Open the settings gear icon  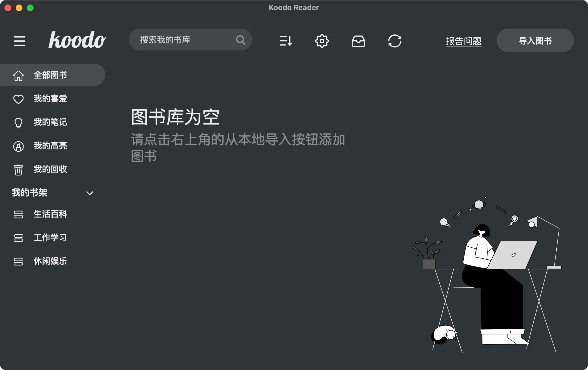click(x=322, y=41)
